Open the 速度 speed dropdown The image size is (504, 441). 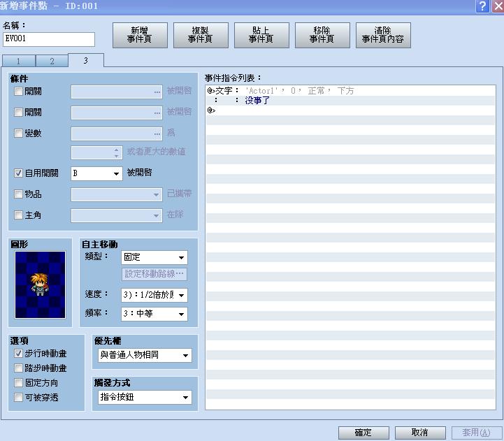point(154,295)
